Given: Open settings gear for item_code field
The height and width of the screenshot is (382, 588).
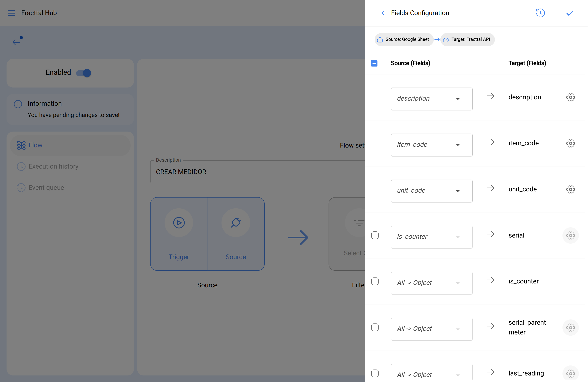Looking at the screenshot, I should (570, 143).
